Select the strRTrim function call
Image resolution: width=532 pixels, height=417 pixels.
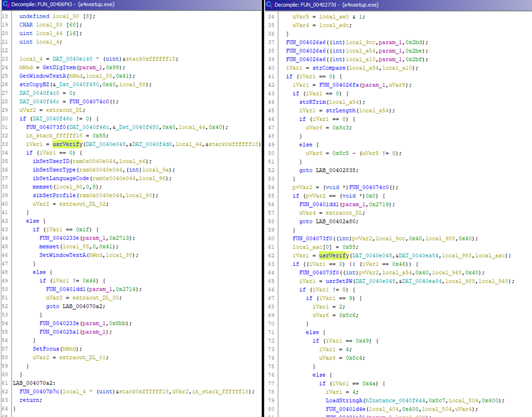tap(312, 102)
